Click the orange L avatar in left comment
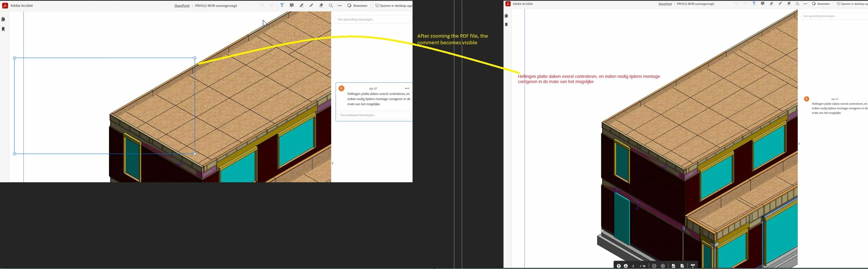This screenshot has height=269, width=868. (342, 89)
